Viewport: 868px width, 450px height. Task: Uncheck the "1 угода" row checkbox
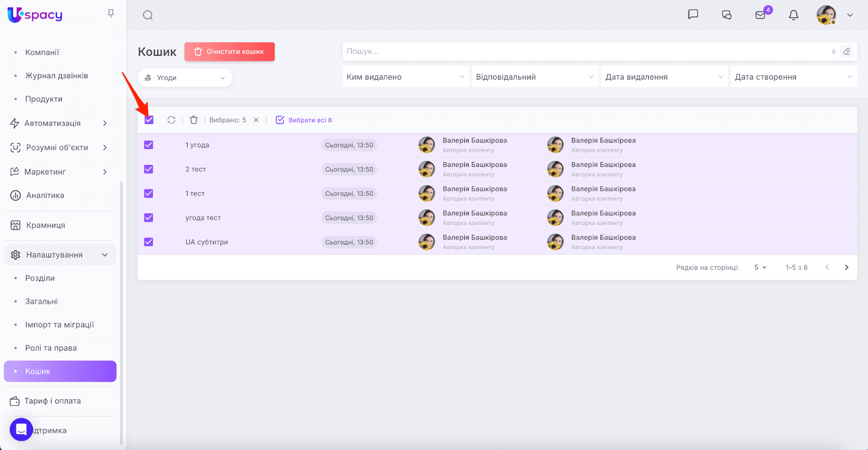(x=149, y=145)
